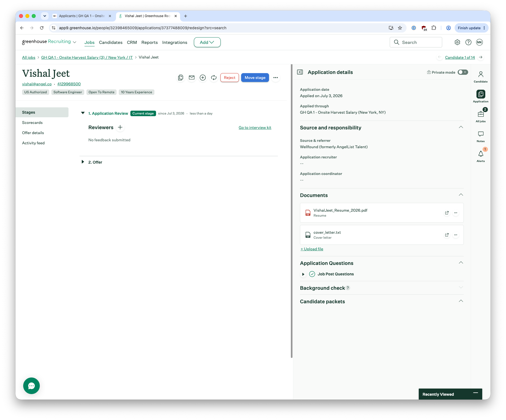Open cover_letter.txt in new window
Screen dimensions: 506x420
447,235
